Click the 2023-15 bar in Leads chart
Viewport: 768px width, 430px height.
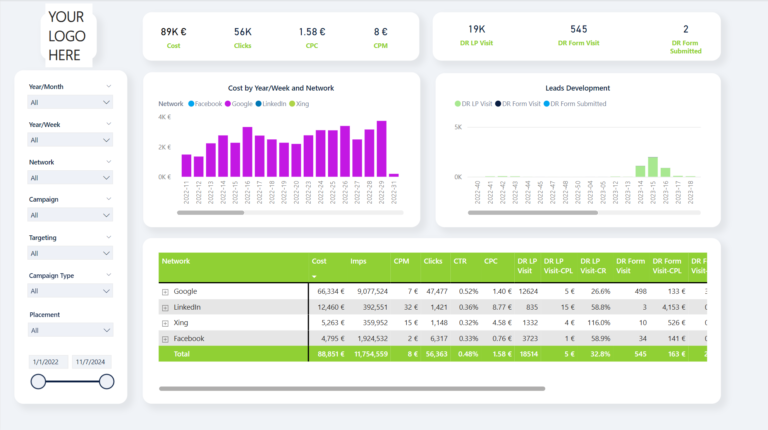tap(652, 167)
